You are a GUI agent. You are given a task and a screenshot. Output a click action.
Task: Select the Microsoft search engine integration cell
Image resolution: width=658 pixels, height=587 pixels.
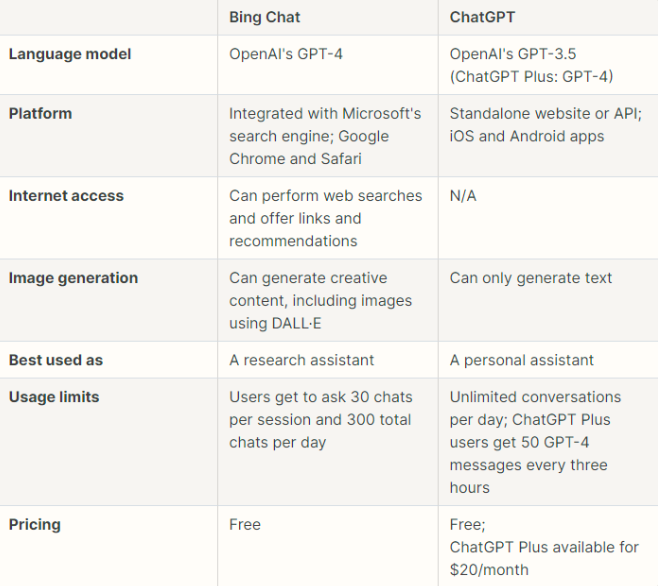coord(325,136)
